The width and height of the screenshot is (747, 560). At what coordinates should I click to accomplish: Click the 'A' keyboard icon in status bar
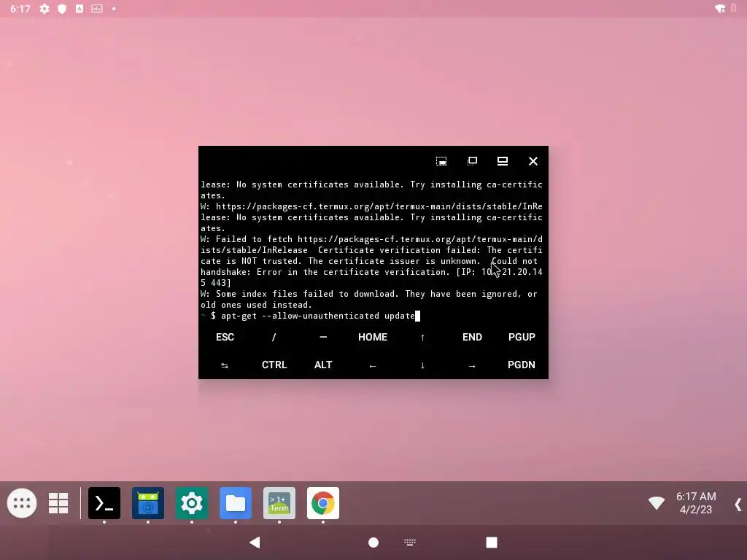click(x=80, y=9)
